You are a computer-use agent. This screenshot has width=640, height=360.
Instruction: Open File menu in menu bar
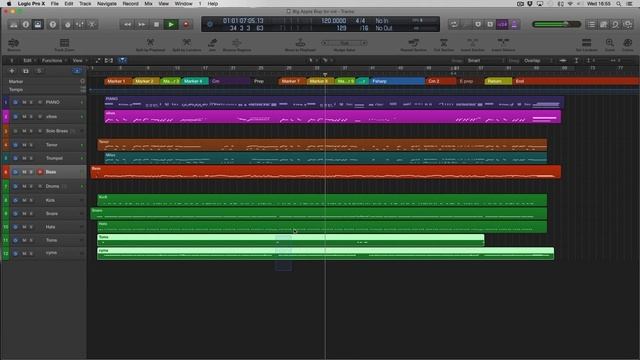tap(55, 4)
